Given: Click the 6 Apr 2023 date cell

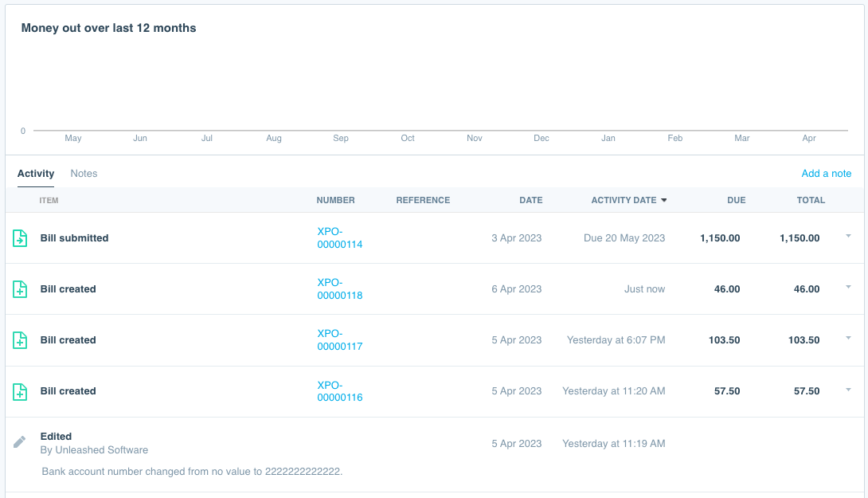Looking at the screenshot, I should point(517,289).
